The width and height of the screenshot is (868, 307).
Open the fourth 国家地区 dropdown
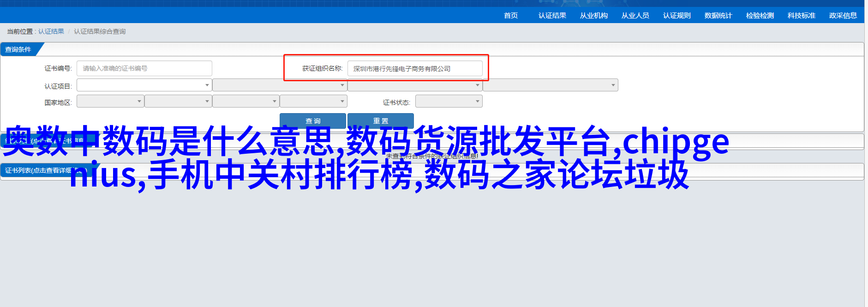(313, 101)
